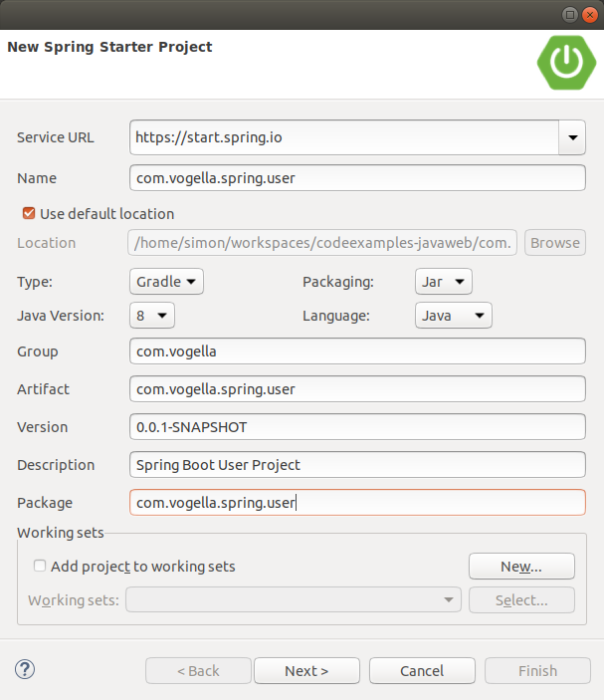Click the Artifact input field

[357, 389]
